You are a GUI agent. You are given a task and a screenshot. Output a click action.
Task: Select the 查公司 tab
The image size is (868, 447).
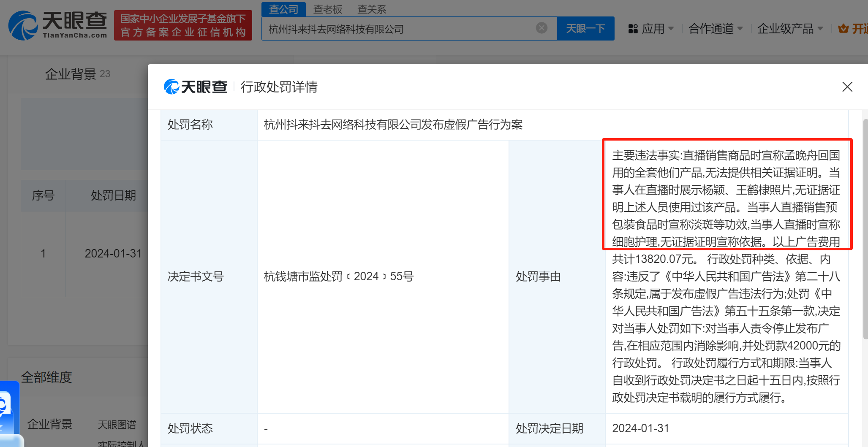283,9
